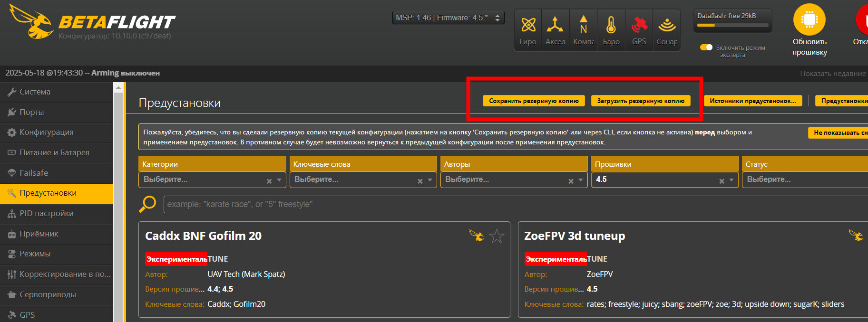Click the Показать недавние log link

coord(833,74)
